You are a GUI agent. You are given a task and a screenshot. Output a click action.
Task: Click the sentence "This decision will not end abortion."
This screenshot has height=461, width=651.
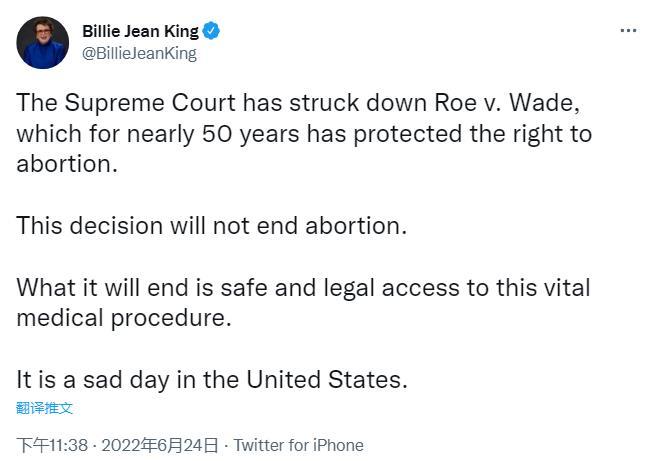(211, 225)
